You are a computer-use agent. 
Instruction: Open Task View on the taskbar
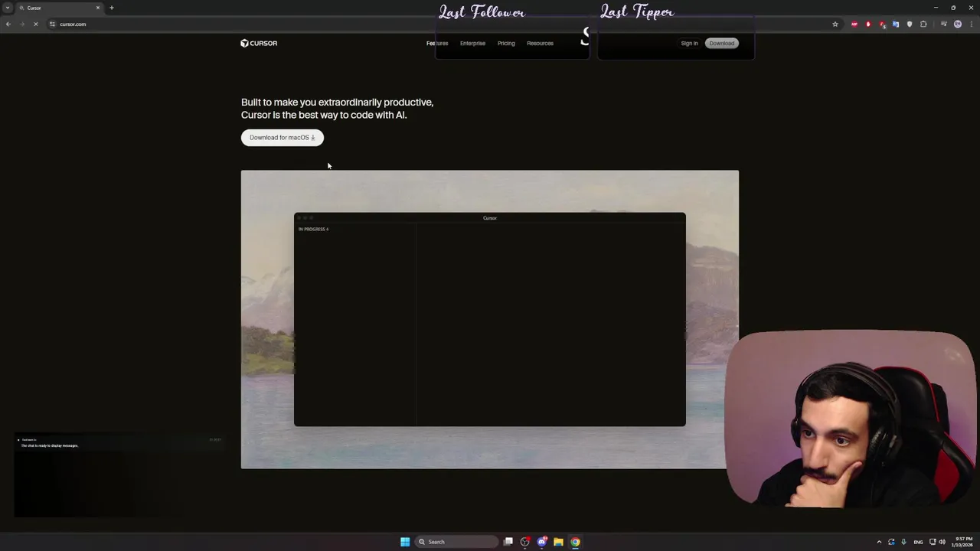coord(508,542)
